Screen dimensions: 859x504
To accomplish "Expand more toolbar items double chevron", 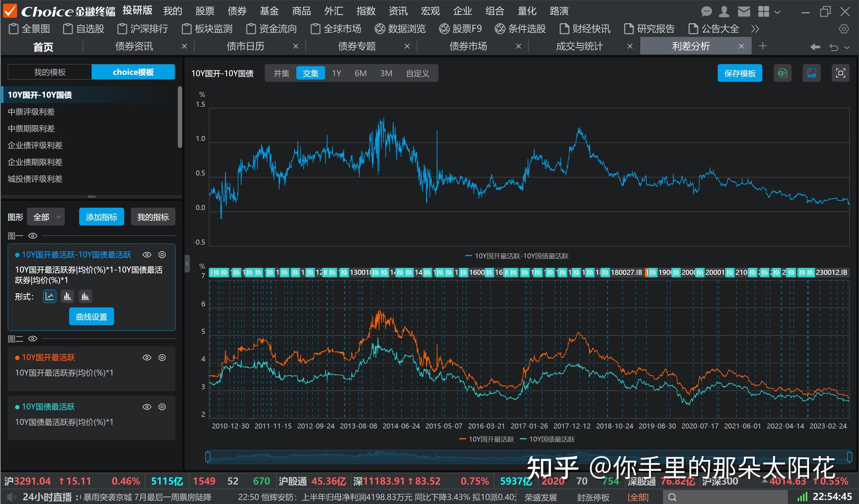I will click(755, 29).
